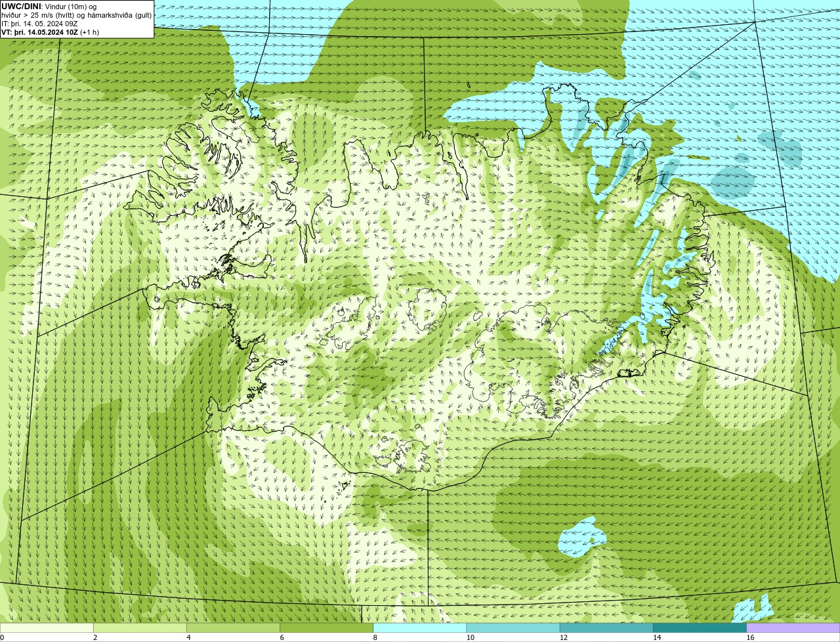Click the legend tick label '16'
Viewport: 840px width, 642px height.
pos(750,637)
